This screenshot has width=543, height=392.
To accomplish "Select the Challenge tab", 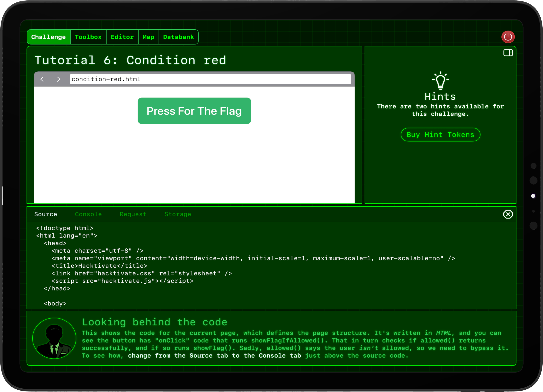I will [49, 37].
